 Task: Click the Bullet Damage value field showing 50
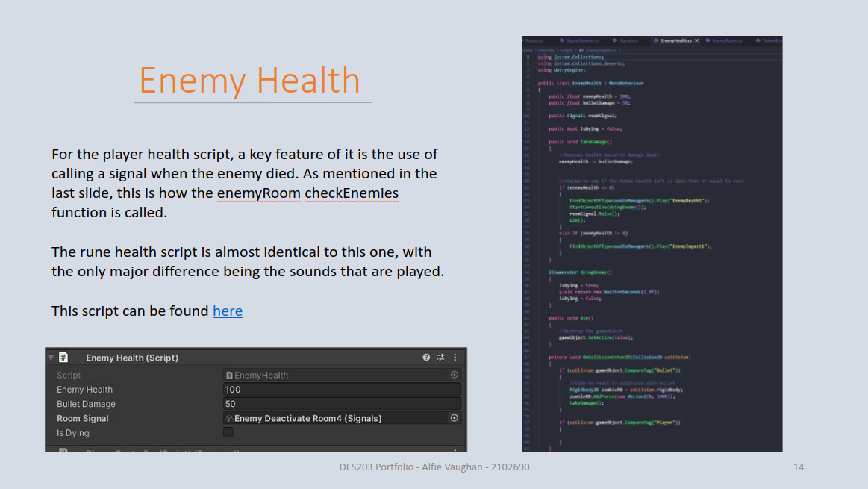pyautogui.click(x=342, y=404)
